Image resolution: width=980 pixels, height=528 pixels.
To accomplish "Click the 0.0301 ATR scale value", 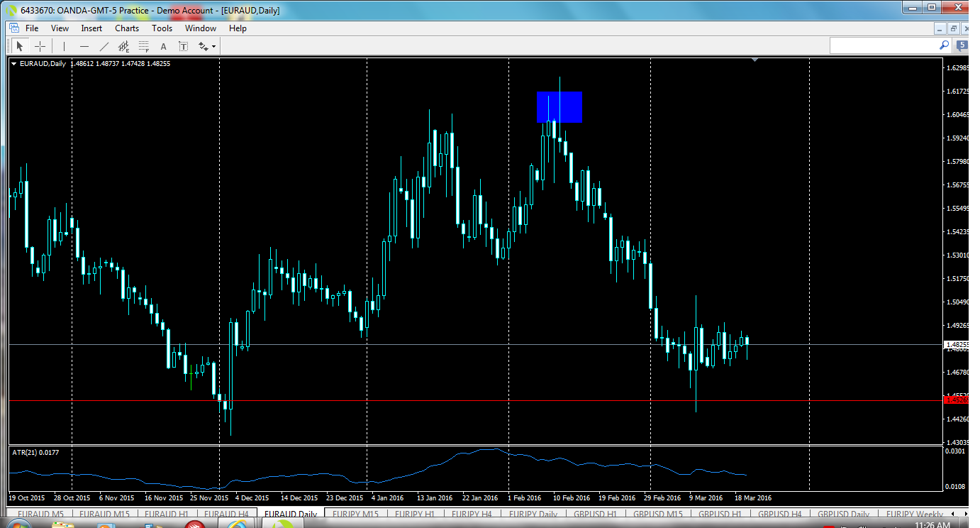I will point(956,451).
